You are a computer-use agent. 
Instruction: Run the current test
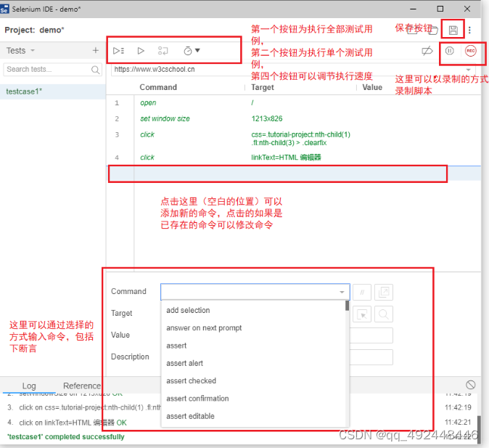[141, 51]
